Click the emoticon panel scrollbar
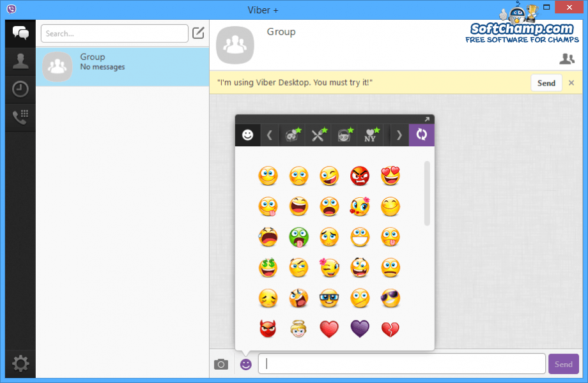 (427, 193)
